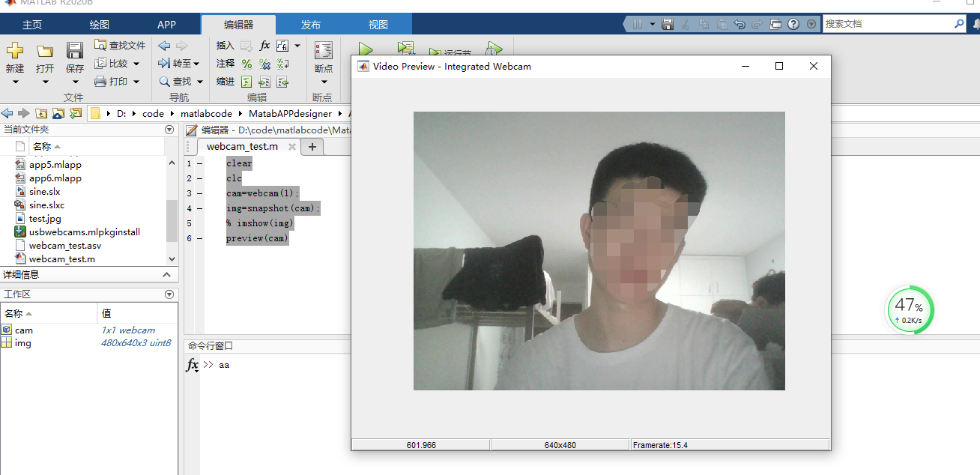
Task: Switch to the APP tab
Action: point(166,25)
